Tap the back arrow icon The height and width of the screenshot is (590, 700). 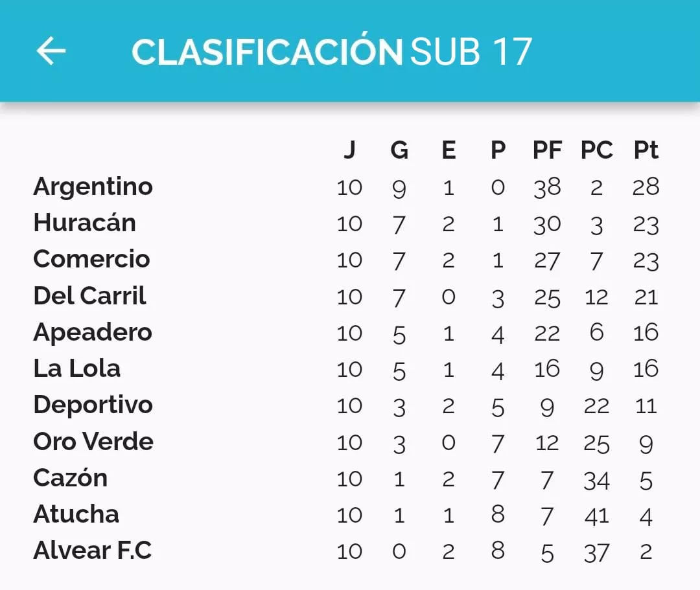(51, 51)
